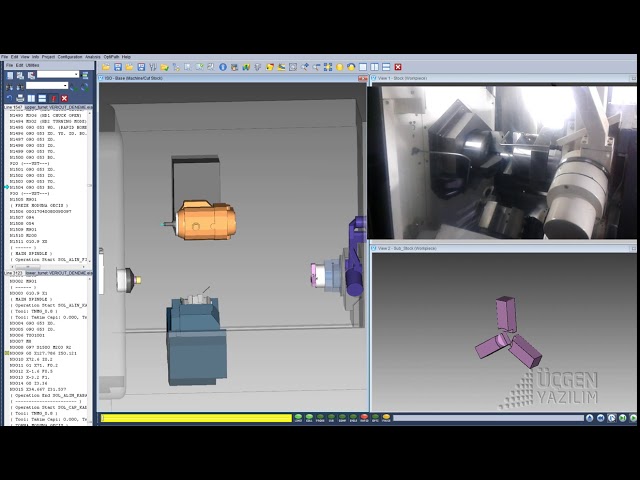The height and width of the screenshot is (480, 640).
Task: Click the simulation progress bar
Action: coord(488,418)
